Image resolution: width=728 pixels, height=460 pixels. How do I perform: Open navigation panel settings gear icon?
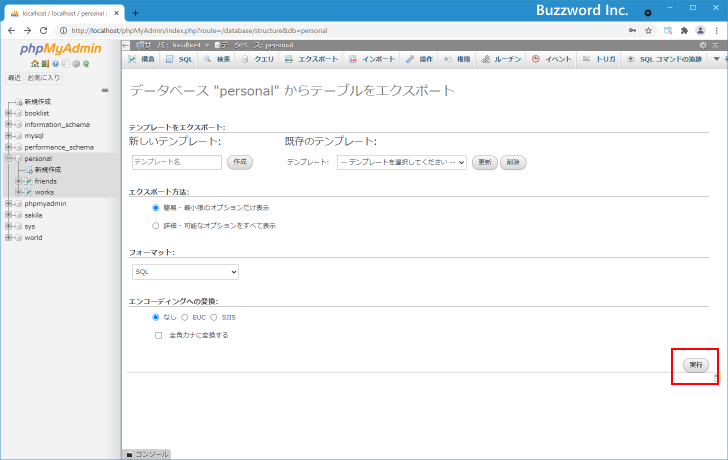click(x=76, y=64)
